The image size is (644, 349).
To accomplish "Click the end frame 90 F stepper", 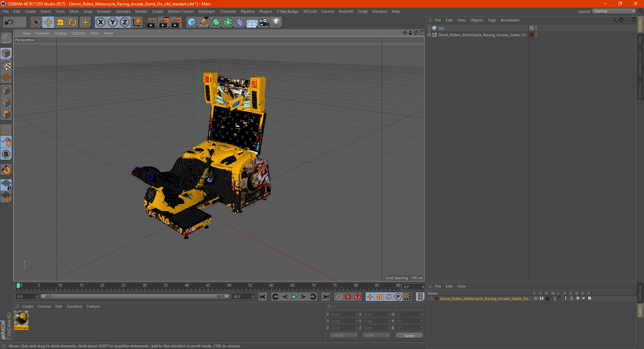I will coord(252,297).
